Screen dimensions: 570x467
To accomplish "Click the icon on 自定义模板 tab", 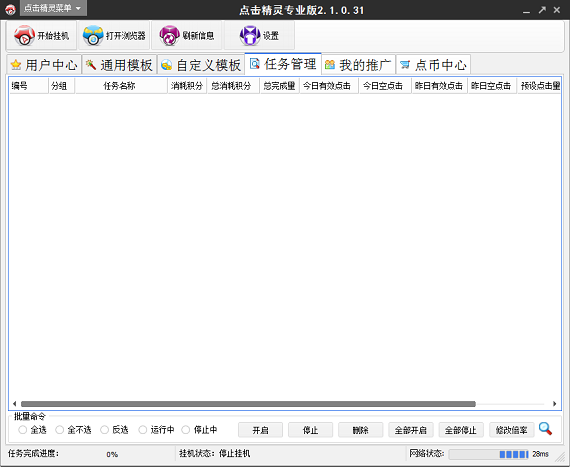I will pyautogui.click(x=166, y=65).
